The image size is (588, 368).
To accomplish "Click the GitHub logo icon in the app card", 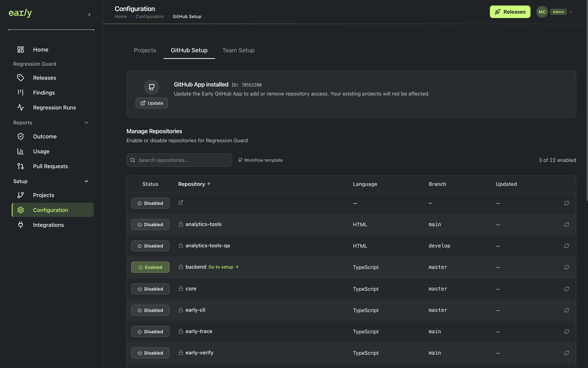I will click(152, 87).
